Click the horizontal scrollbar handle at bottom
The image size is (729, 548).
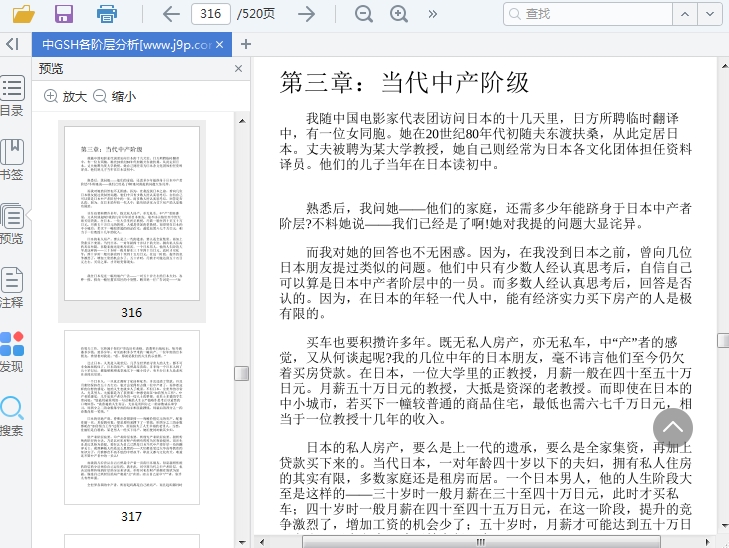(x=481, y=542)
